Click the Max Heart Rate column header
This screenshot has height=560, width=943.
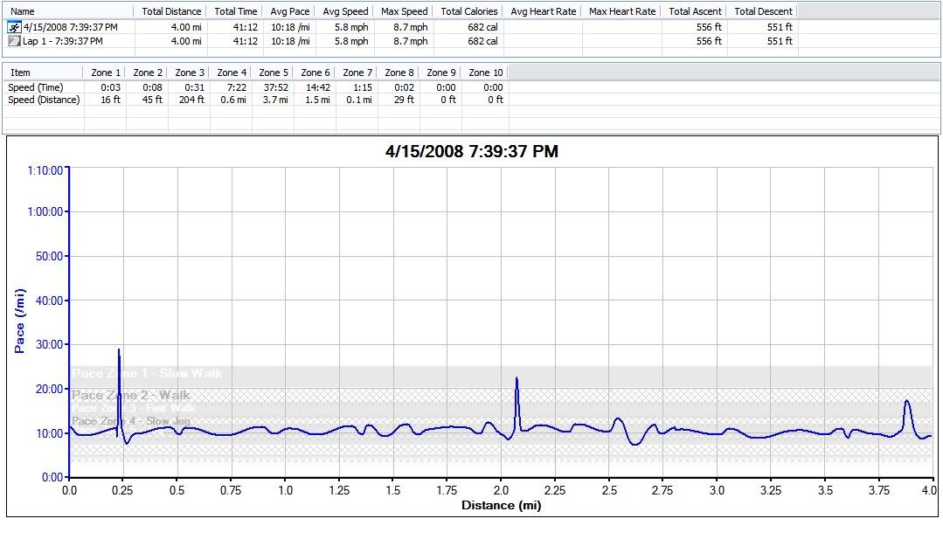(621, 11)
